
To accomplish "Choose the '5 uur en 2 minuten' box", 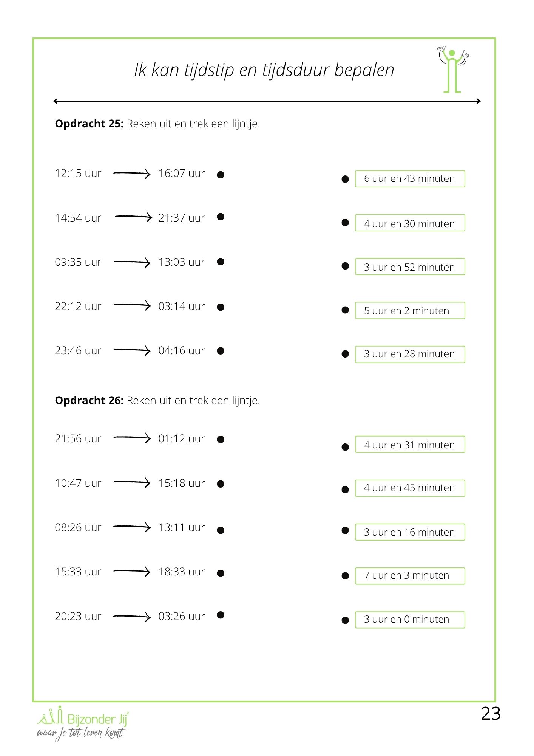I will click(410, 311).
